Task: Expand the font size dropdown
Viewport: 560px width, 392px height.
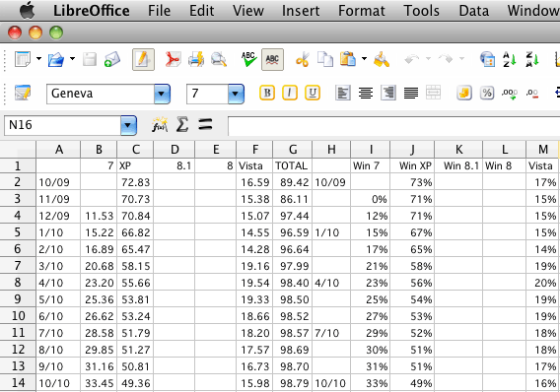Action: pyautogui.click(x=236, y=94)
